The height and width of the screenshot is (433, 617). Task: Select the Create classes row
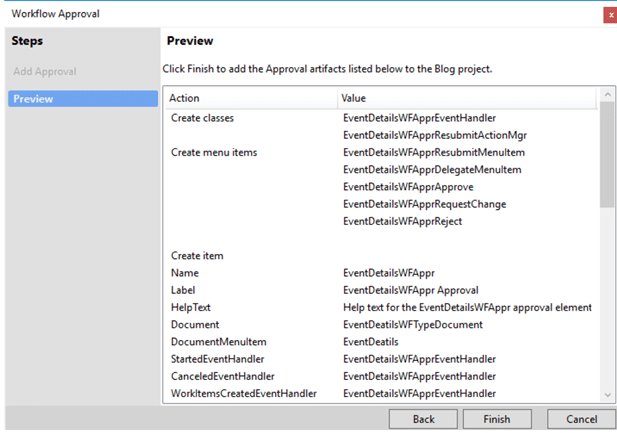381,118
